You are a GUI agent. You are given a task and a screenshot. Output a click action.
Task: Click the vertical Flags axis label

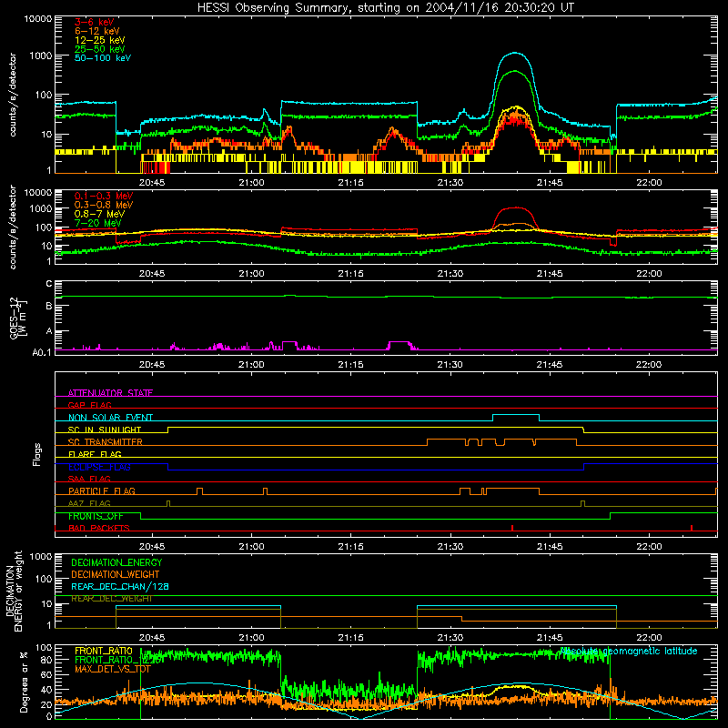click(36, 454)
